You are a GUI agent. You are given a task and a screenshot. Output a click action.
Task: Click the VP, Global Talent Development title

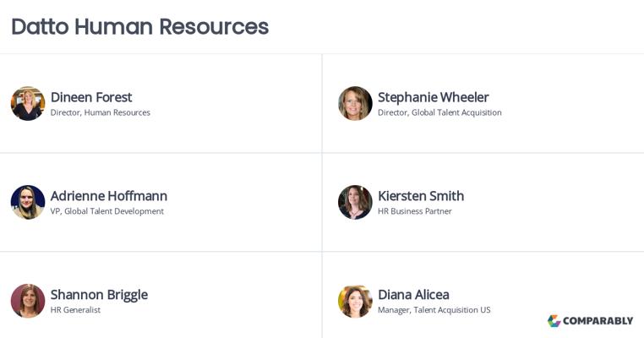coord(107,211)
